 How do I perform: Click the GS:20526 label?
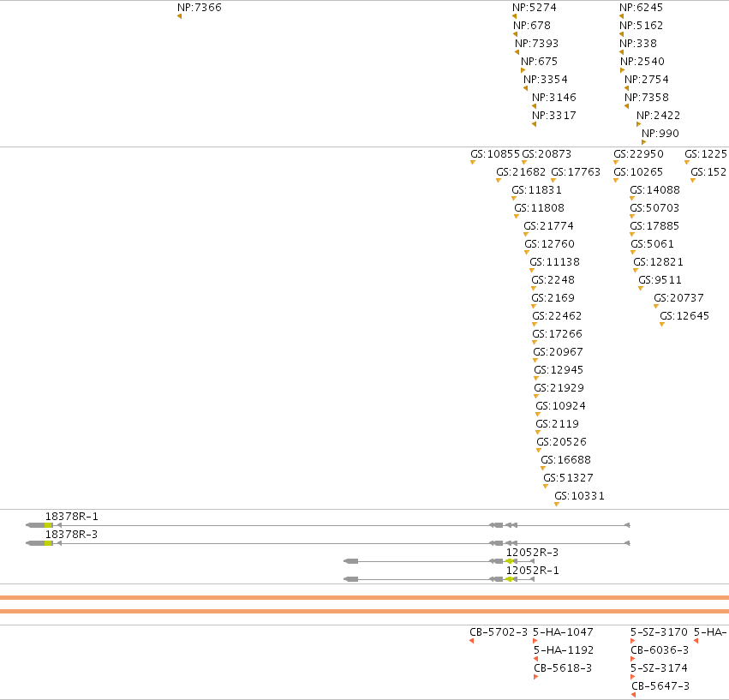coord(562,442)
